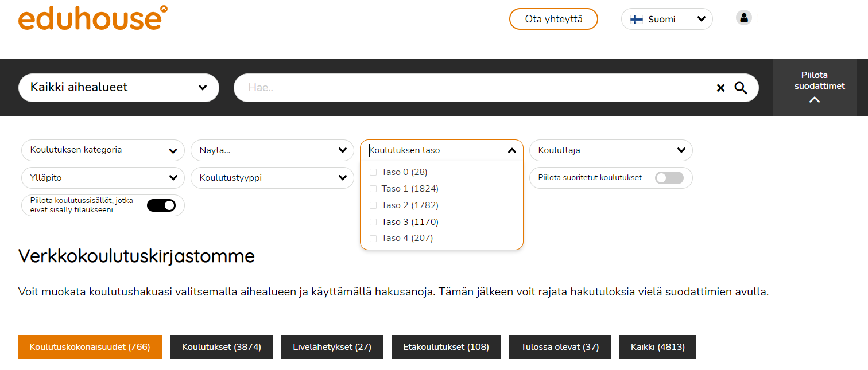868x370 pixels.
Task: Click the Finnish flag icon
Action: click(x=636, y=19)
